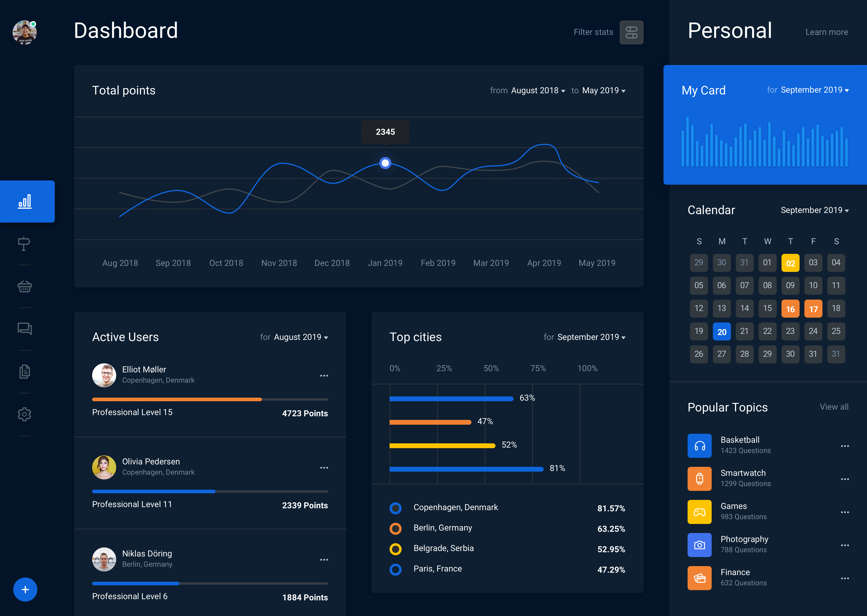Select day 20 in the calendar

[x=722, y=331]
